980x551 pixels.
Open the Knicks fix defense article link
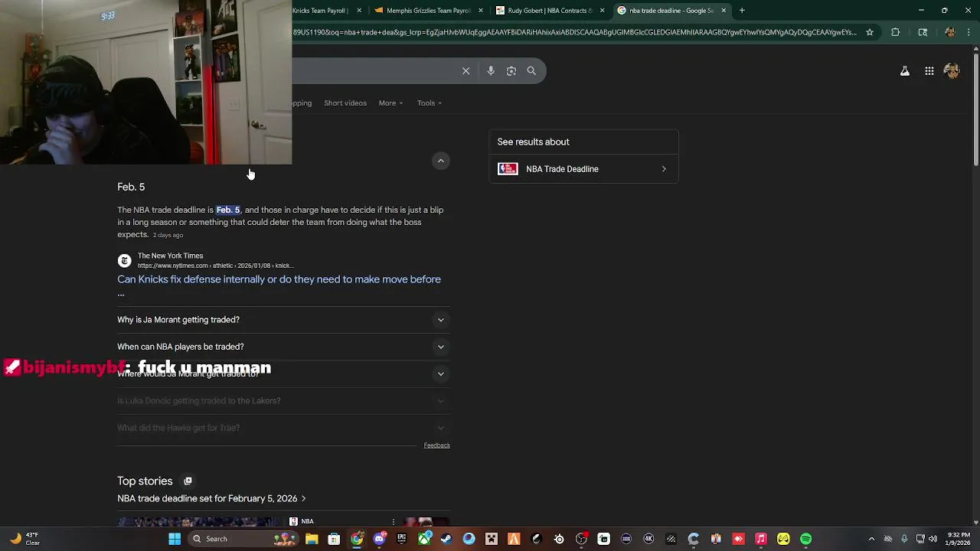[x=279, y=285]
